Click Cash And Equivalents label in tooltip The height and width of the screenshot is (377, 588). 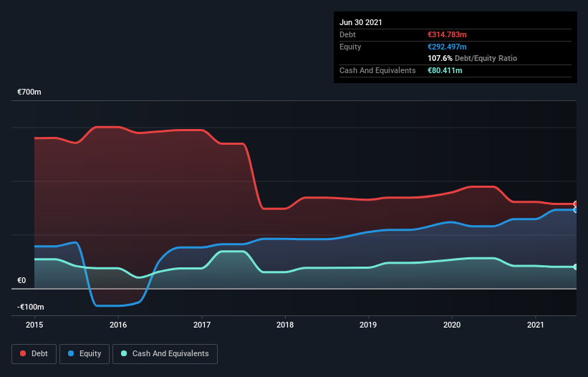[x=377, y=70]
